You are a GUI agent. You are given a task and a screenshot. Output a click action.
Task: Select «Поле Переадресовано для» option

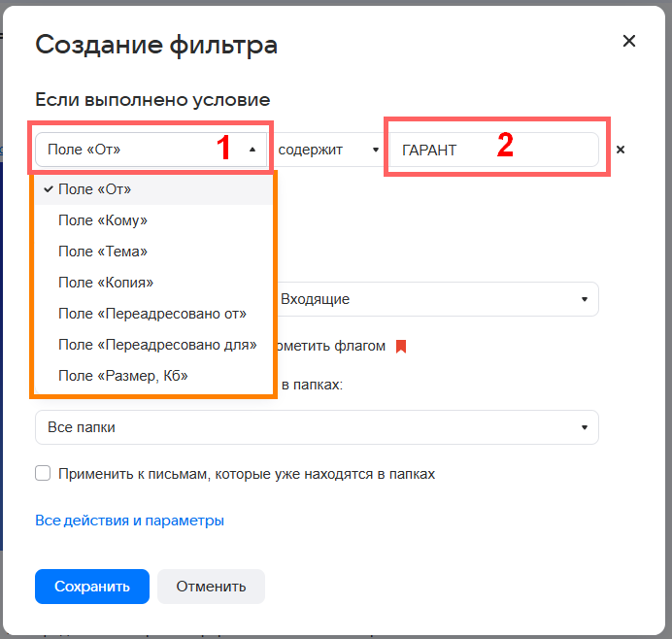click(x=157, y=345)
